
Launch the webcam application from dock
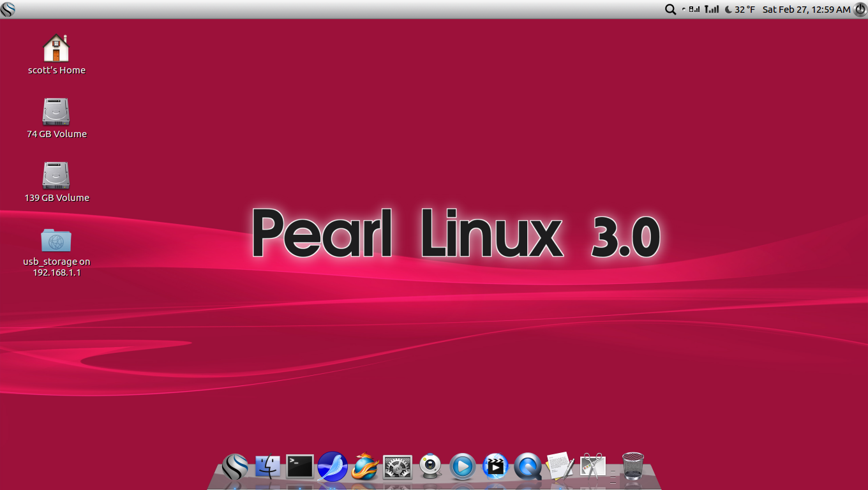431,466
